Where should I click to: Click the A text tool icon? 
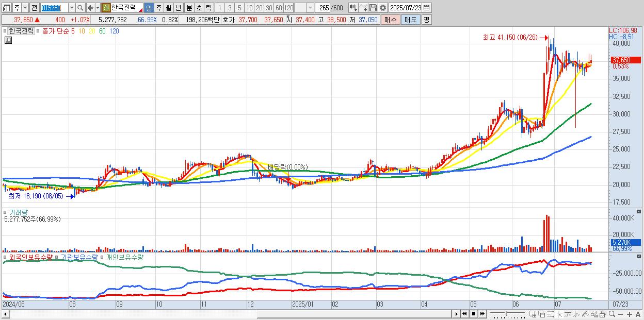(x=638, y=314)
